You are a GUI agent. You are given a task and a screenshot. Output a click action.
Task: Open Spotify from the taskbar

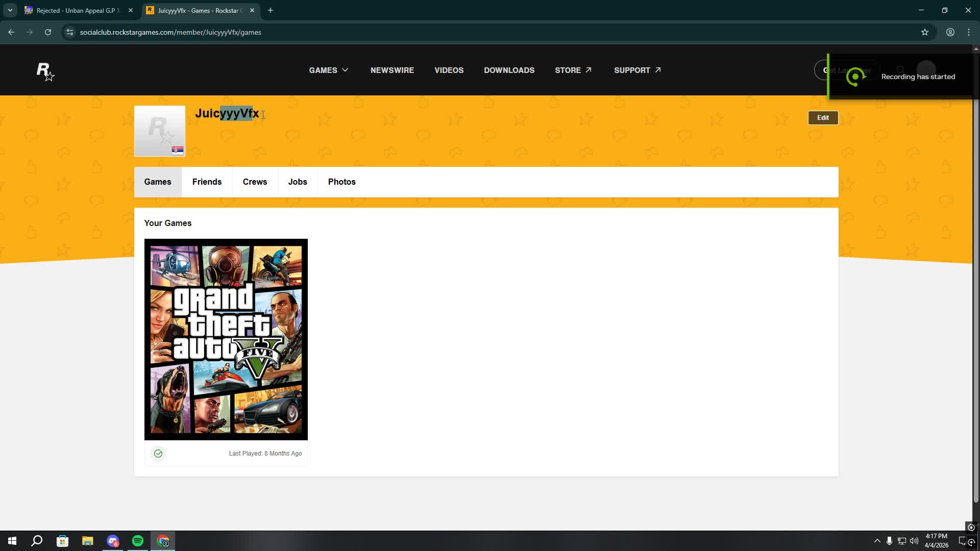click(138, 541)
